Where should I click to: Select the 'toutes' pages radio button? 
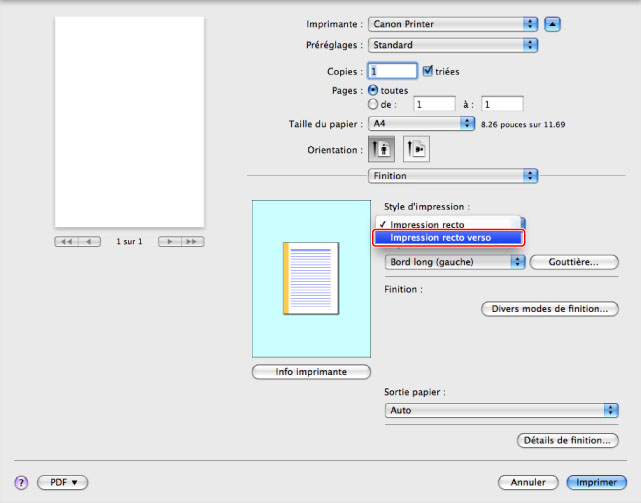pos(373,90)
